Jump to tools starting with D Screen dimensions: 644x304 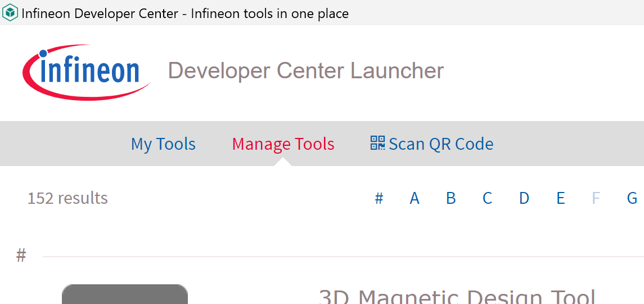(524, 198)
